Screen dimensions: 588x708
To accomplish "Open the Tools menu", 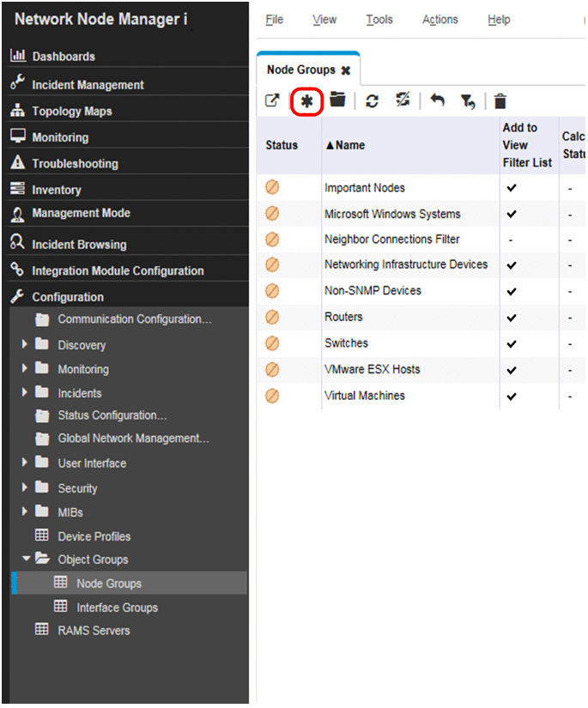I will tap(379, 20).
